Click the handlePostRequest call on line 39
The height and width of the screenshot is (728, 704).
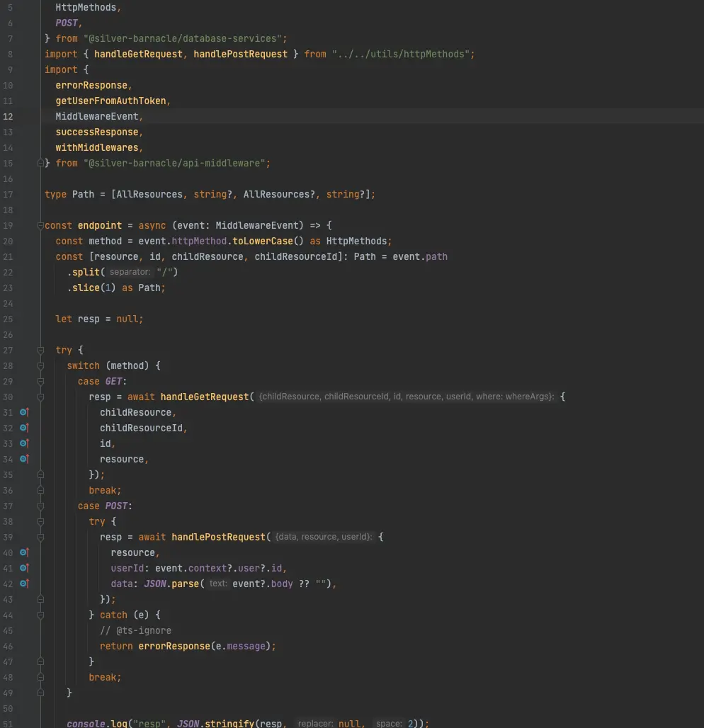(x=219, y=538)
